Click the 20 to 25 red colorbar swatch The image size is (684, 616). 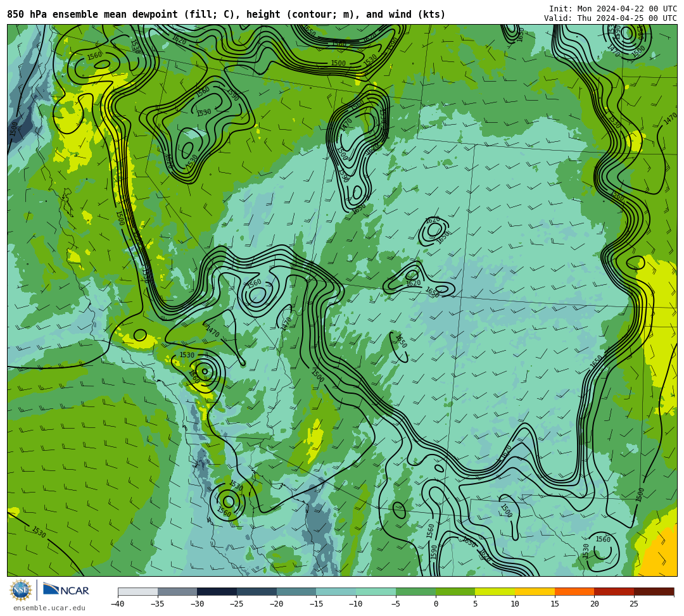tap(614, 591)
